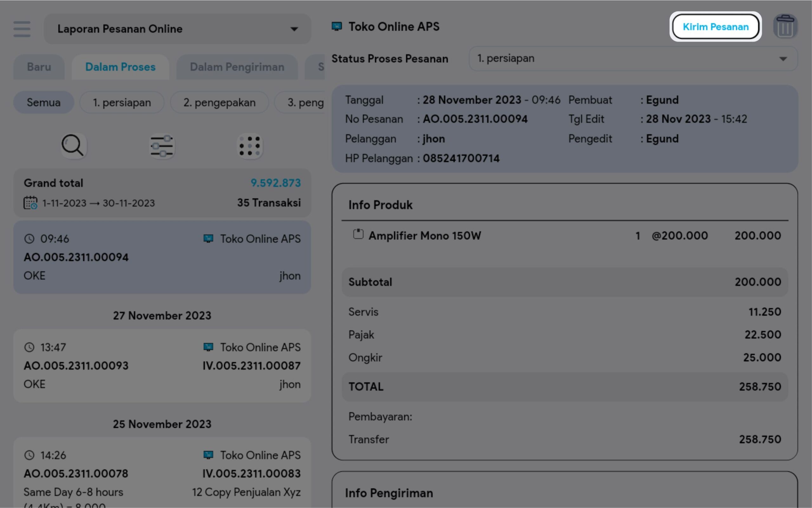Click the trash delete icon
The height and width of the screenshot is (508, 812).
pyautogui.click(x=785, y=27)
